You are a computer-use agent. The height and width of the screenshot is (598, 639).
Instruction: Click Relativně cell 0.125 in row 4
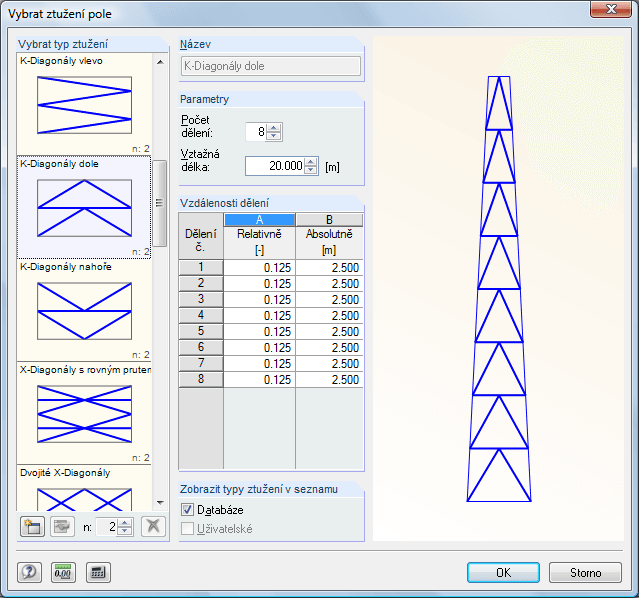[x=260, y=315]
